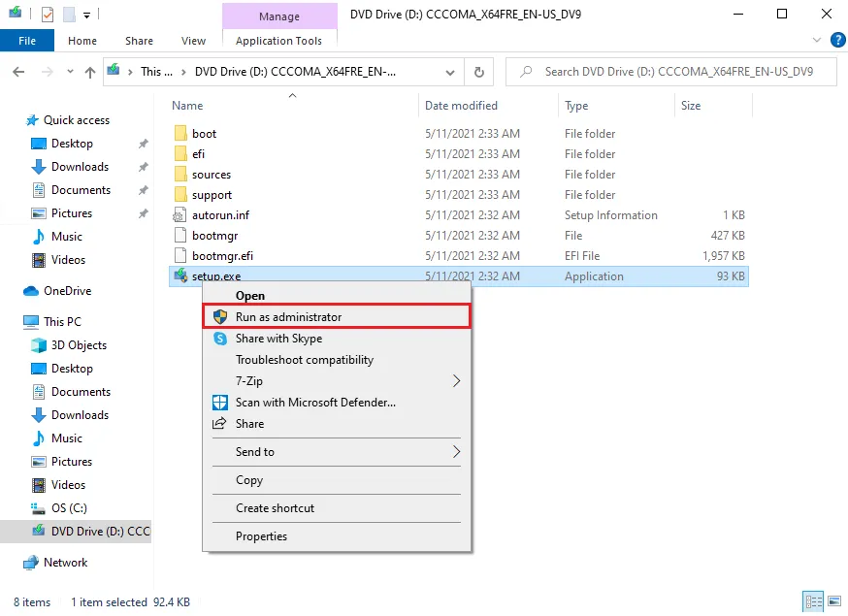Select the efi folder icon
Image resolution: width=848 pixels, height=616 pixels.
coord(180,153)
